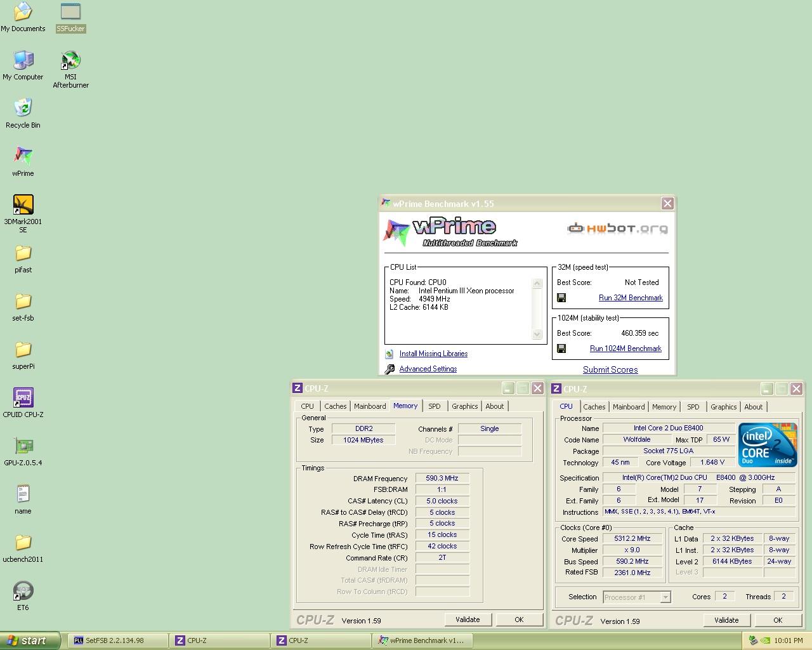
Task: Run the 1024M Benchmark
Action: 625,348
